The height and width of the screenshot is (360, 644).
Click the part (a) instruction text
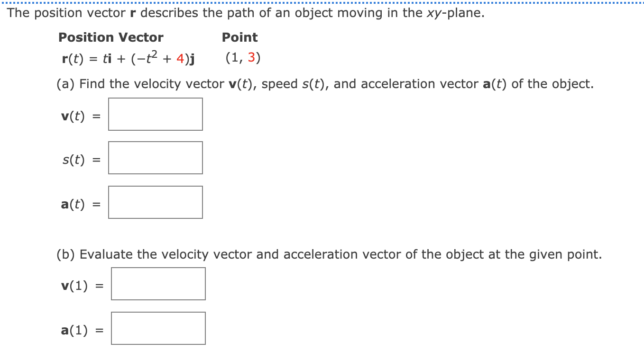324,83
